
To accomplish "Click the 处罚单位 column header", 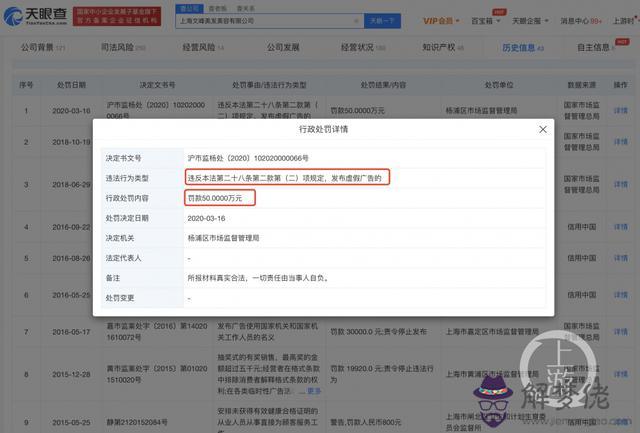I will pos(499,85).
